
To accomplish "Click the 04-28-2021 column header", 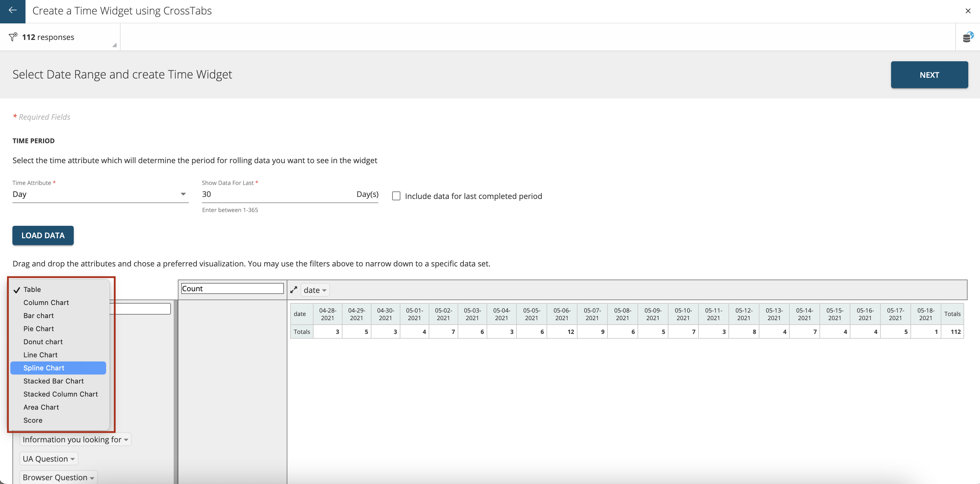I will click(x=328, y=314).
